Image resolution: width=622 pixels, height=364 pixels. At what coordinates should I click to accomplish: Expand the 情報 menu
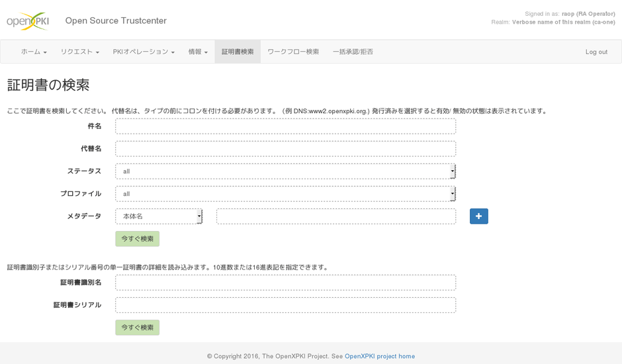click(198, 52)
